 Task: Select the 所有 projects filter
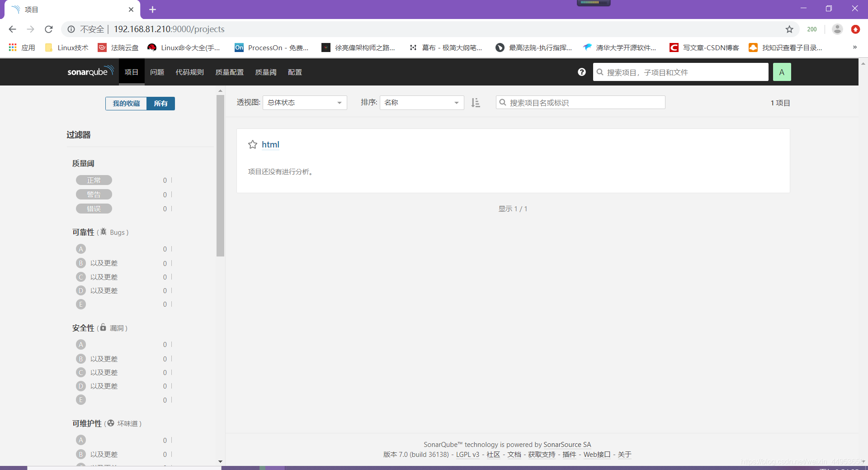tap(160, 103)
